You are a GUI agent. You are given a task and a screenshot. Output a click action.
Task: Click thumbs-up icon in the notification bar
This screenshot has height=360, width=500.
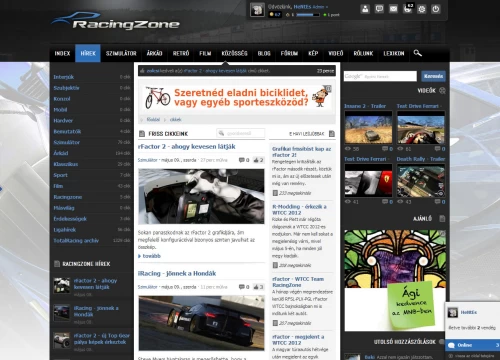(143, 71)
